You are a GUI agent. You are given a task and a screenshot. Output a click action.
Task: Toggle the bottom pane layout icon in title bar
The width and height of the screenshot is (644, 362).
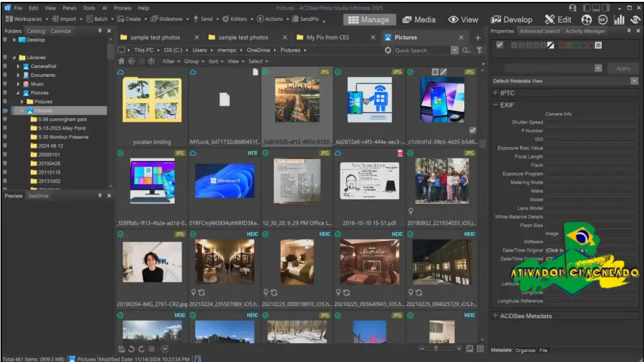(x=596, y=8)
